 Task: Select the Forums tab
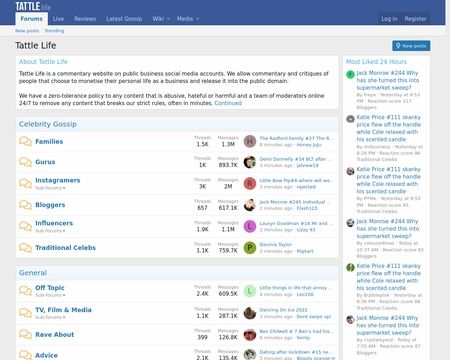pos(32,19)
